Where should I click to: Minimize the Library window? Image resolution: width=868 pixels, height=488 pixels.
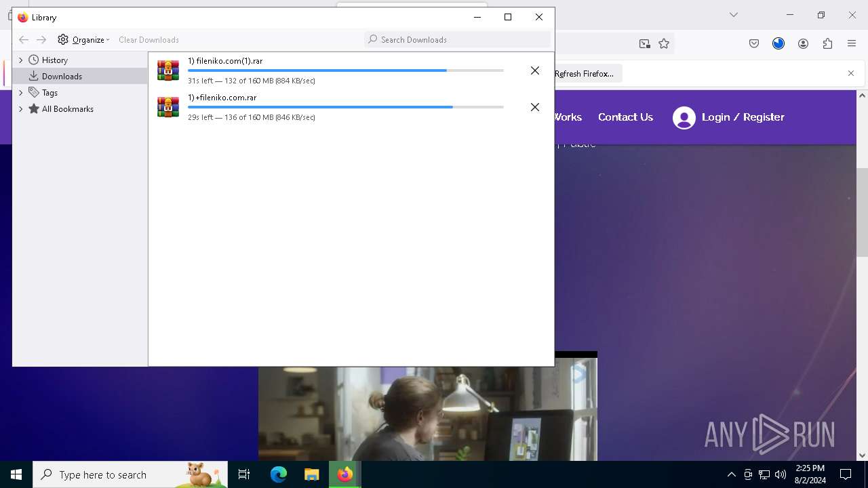point(477,18)
